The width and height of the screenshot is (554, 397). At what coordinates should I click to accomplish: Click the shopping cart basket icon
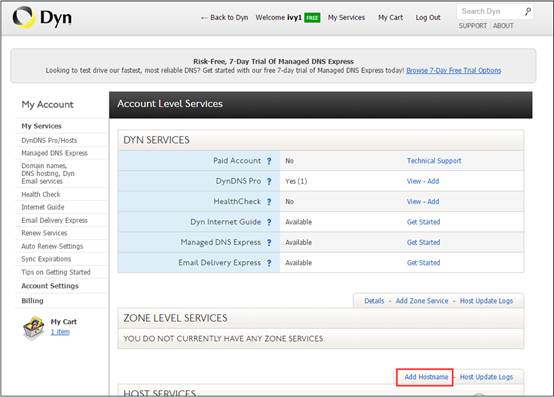33,327
